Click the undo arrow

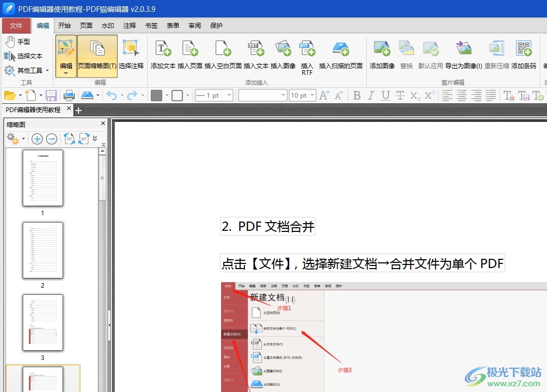[112, 95]
